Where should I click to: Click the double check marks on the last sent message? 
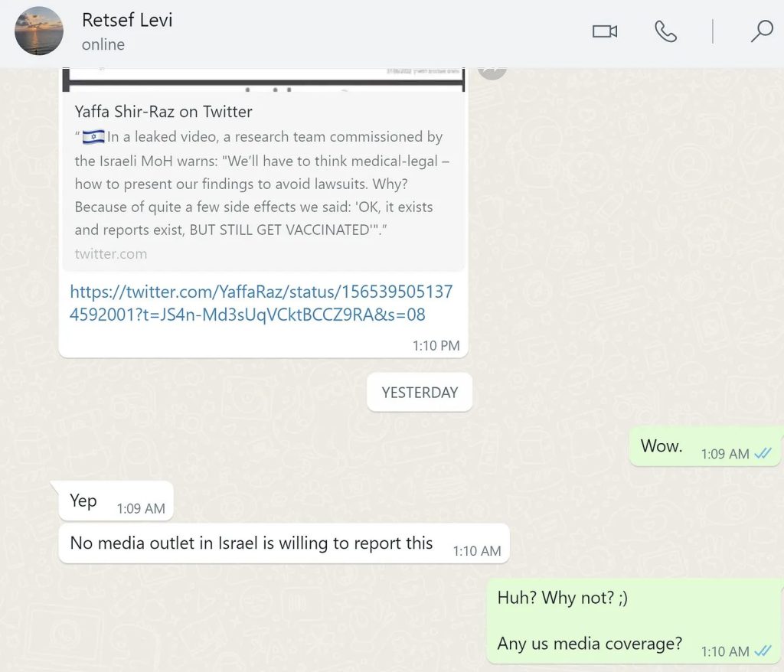click(763, 651)
